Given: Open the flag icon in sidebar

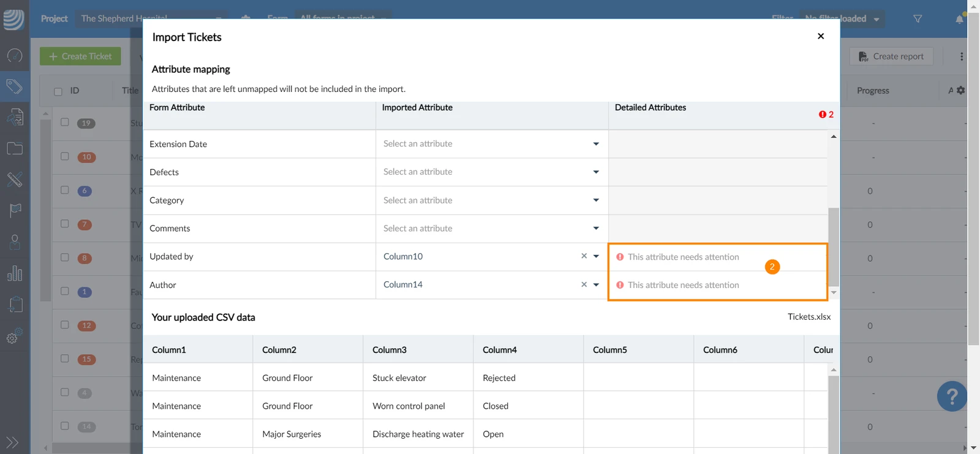Looking at the screenshot, I should (x=15, y=211).
